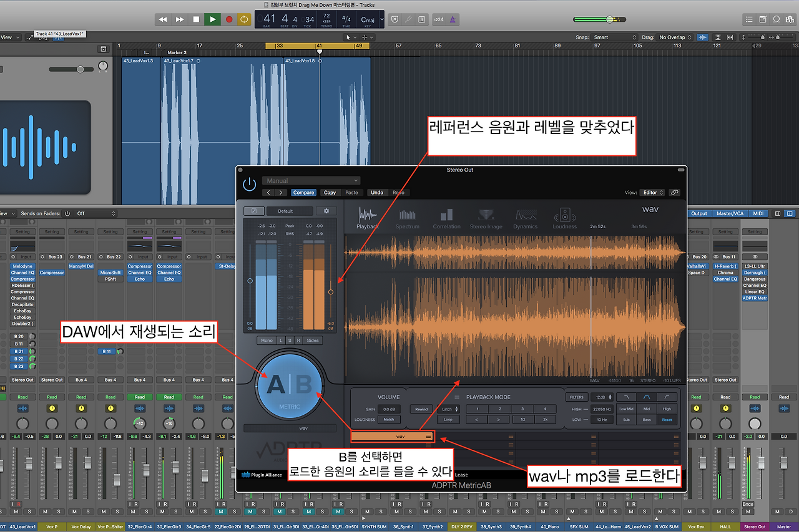Click the HIGH 22050 Hz field

tap(600, 409)
